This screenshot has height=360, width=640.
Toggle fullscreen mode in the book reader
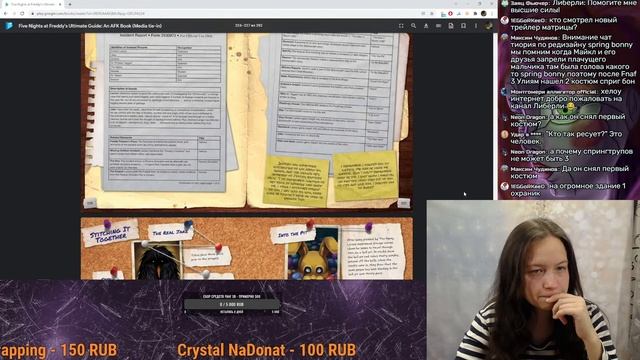401,26
